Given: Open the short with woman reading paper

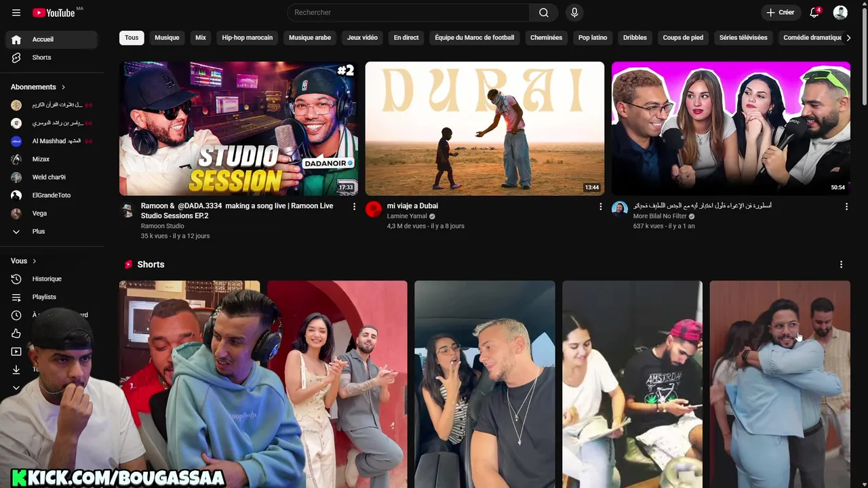Looking at the screenshot, I should [632, 384].
